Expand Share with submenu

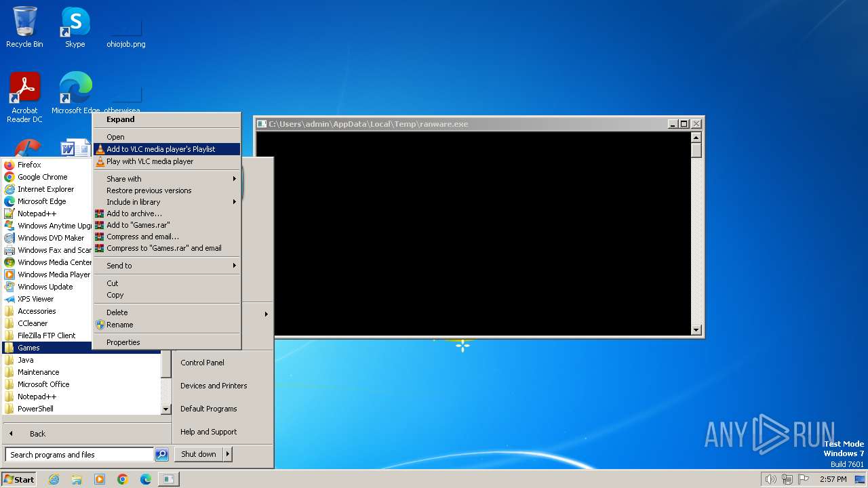coord(167,179)
